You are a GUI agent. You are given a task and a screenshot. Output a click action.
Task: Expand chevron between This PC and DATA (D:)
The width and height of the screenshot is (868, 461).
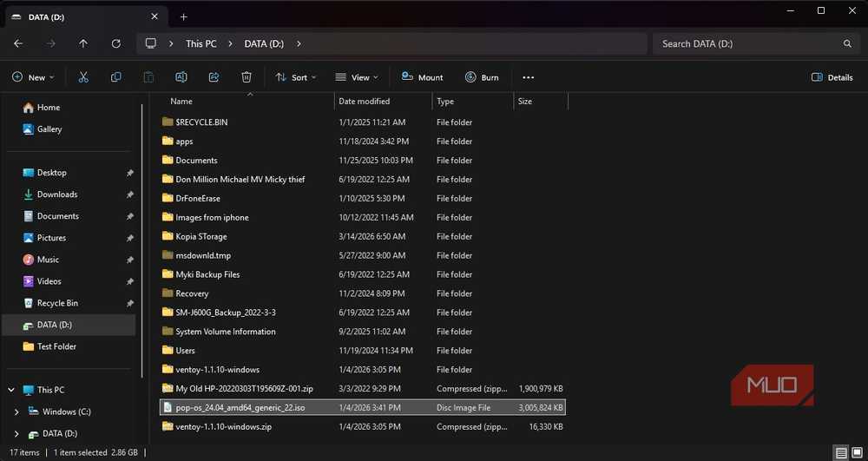[x=230, y=43]
